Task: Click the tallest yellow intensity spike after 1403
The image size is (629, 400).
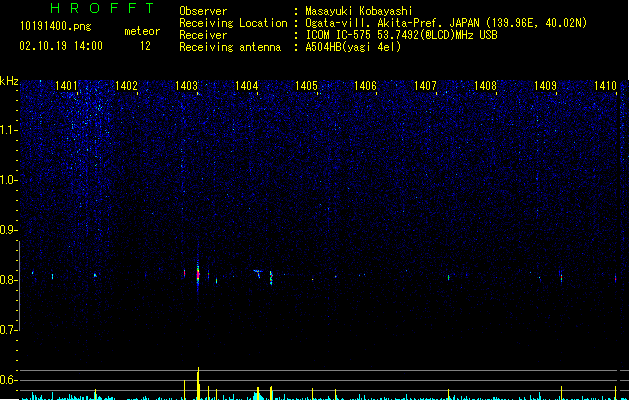Action: 198,383
